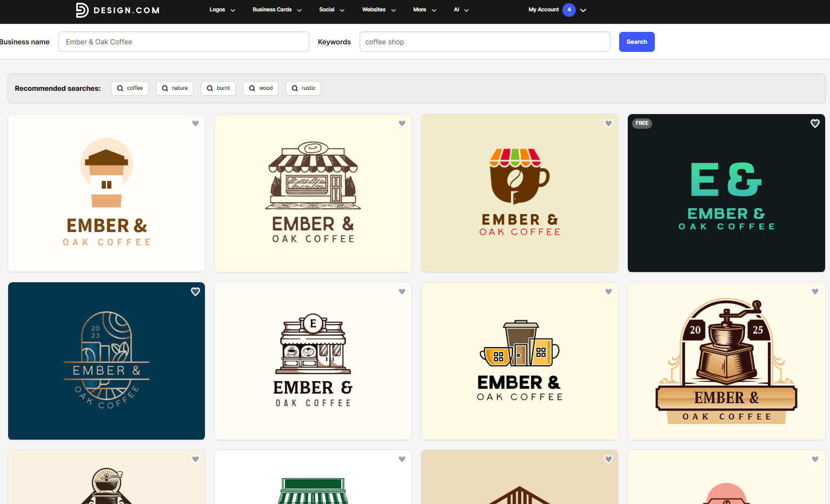Favorite the yellow cups building logo
This screenshot has width=830, height=504.
[609, 291]
